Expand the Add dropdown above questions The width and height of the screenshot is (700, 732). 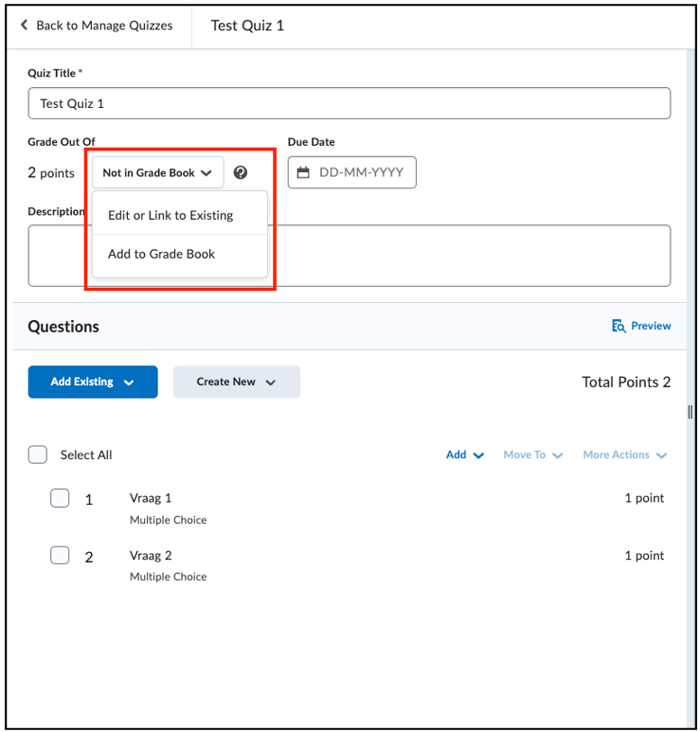point(465,455)
